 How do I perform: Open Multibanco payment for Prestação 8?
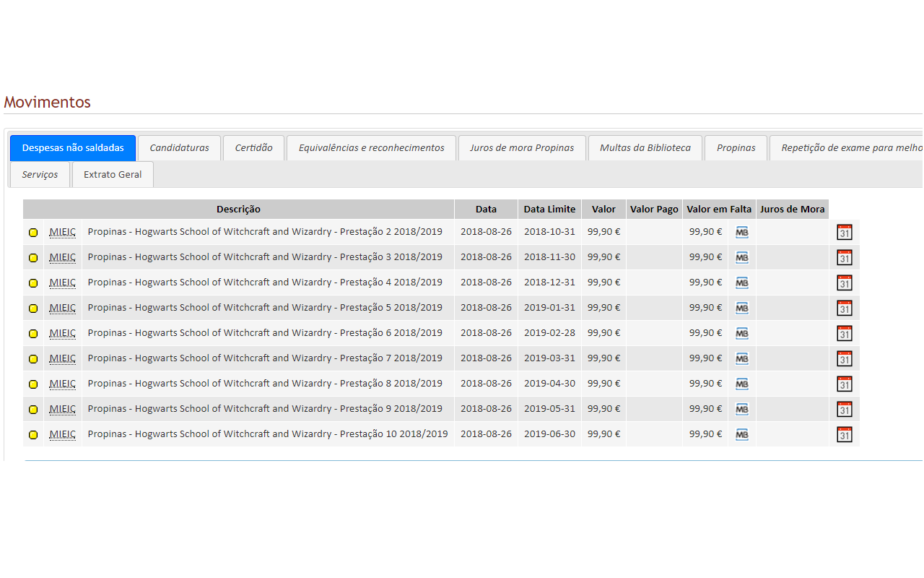[x=742, y=384]
